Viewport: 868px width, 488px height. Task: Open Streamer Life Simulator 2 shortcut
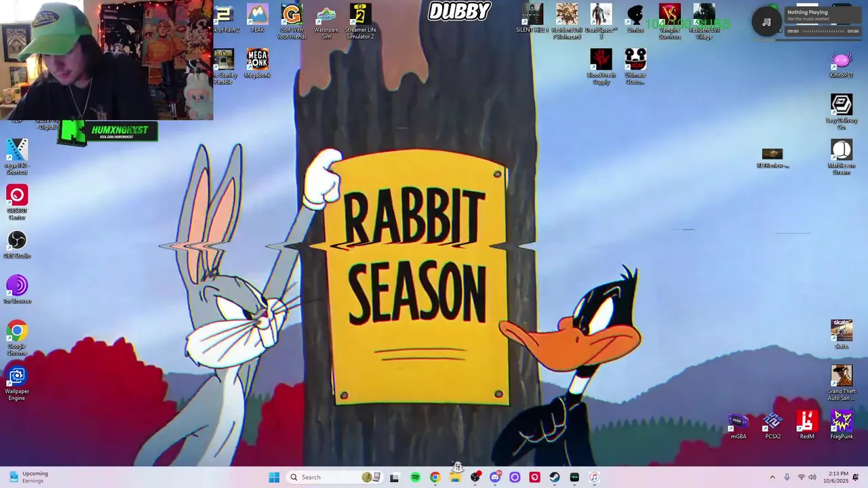[x=360, y=22]
